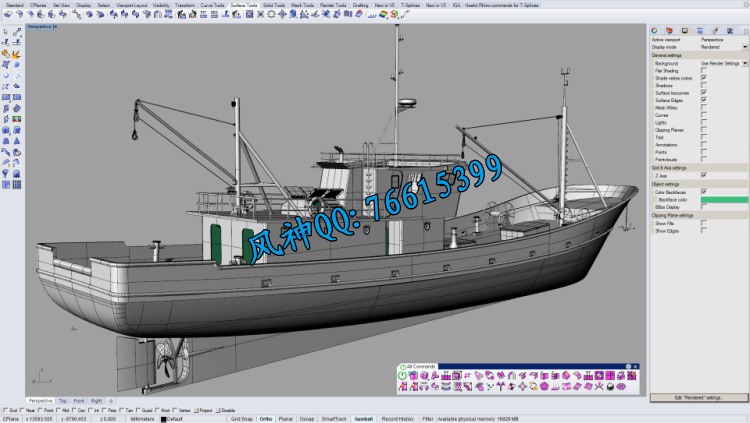Toggle Surface Edges checkbox
The image size is (750, 423).
704,100
